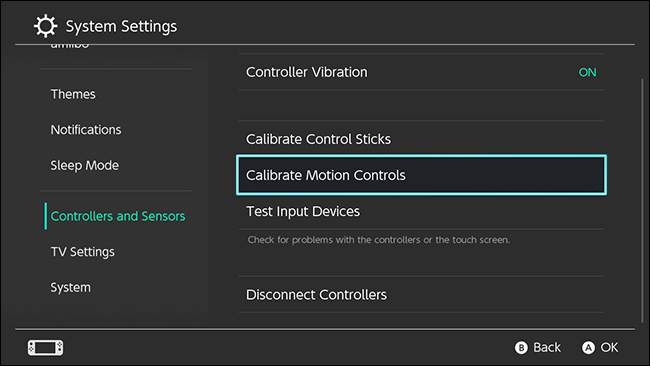
Task: Click the A button icon
Action: 588,347
